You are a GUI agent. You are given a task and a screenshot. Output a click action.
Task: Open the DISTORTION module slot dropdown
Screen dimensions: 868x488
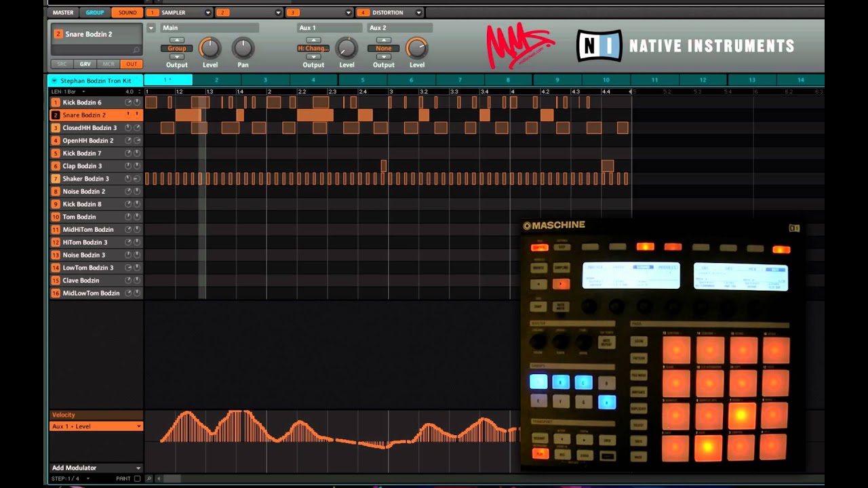418,12
